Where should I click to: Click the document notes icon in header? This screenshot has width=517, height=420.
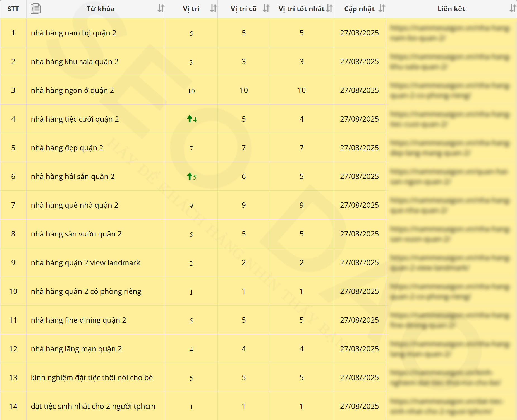(x=36, y=9)
